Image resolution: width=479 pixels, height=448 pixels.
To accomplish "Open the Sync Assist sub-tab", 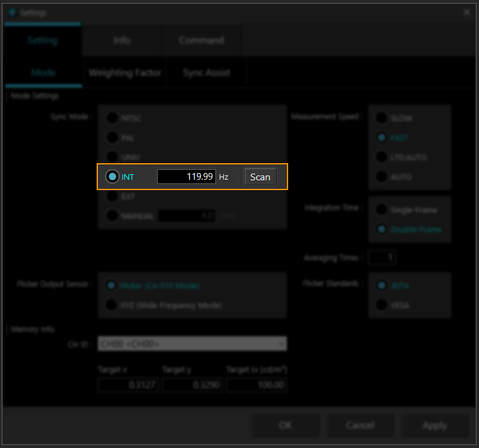I will [x=206, y=73].
